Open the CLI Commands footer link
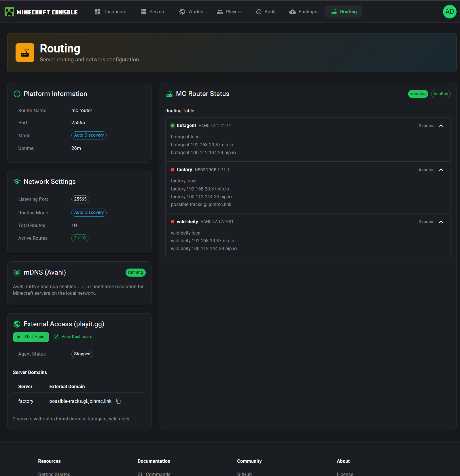Viewport: 460px width, 476px height. point(154,474)
